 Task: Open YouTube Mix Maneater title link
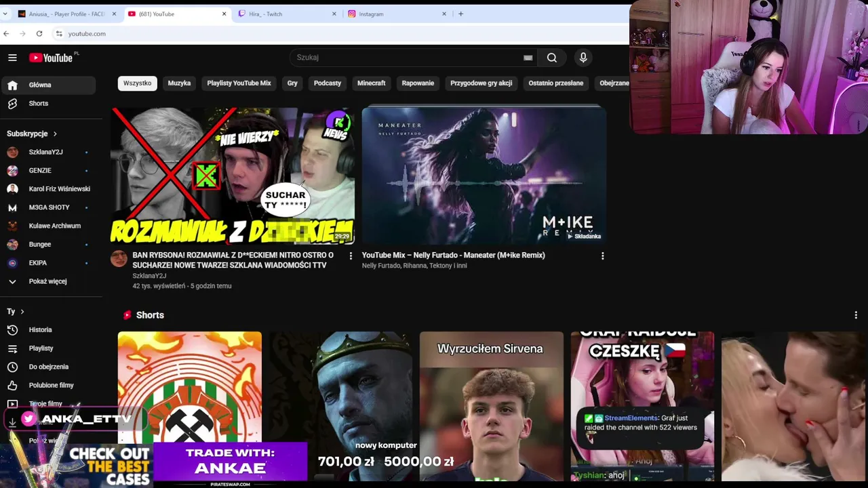pos(453,256)
